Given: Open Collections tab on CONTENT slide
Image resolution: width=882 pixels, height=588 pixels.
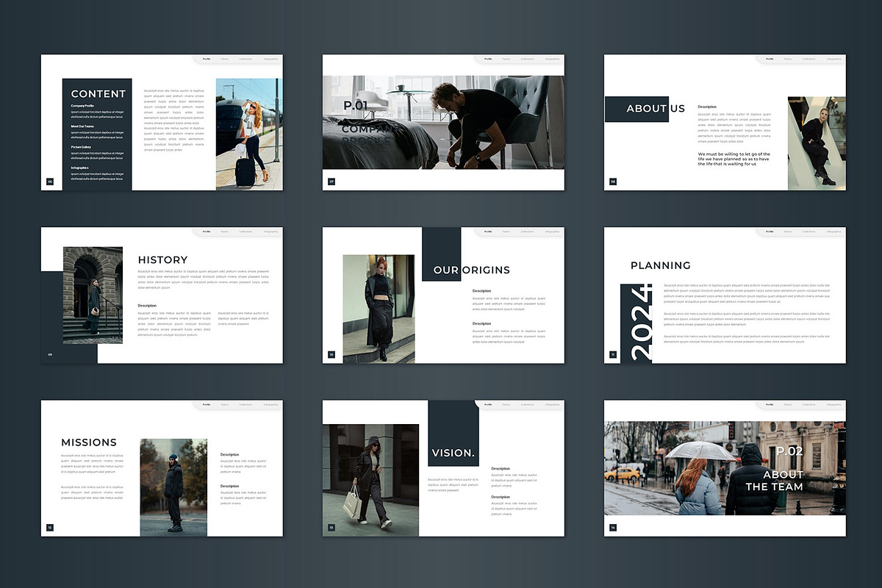Looking at the screenshot, I should [245, 59].
